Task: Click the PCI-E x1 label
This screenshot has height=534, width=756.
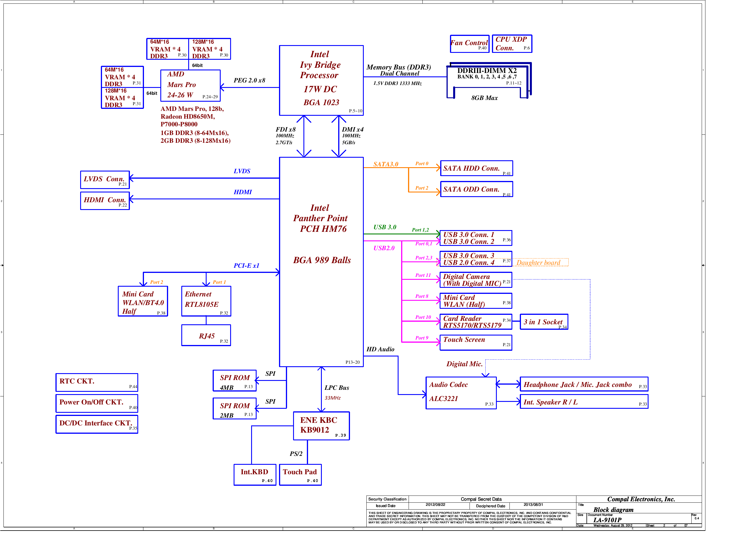Action: click(246, 265)
